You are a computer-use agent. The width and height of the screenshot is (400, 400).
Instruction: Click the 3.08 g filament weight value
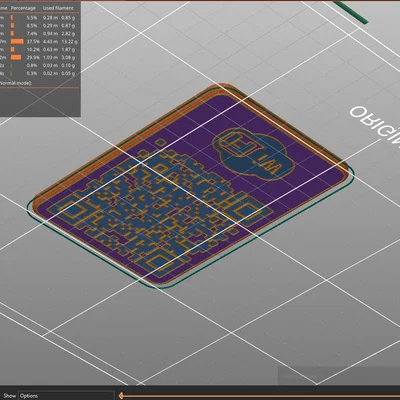click(x=68, y=57)
